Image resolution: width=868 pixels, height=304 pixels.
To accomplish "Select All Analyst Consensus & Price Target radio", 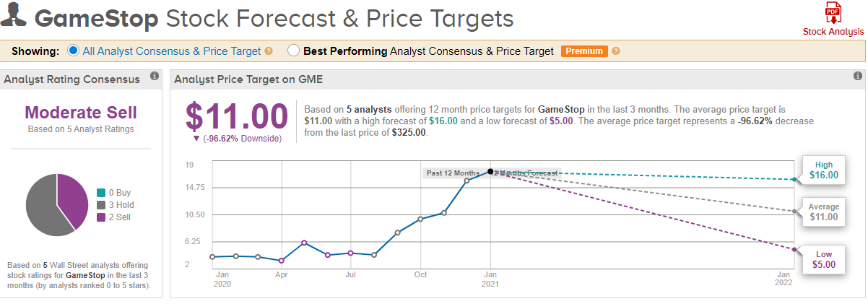I will pos(73,51).
